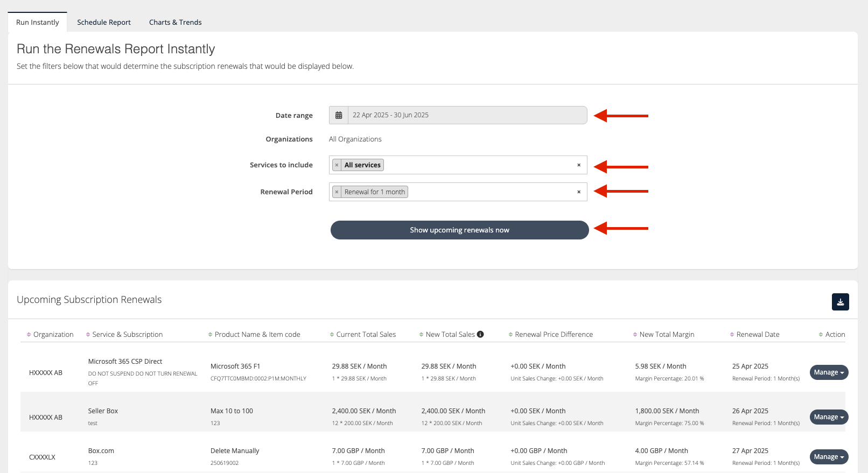The width and height of the screenshot is (868, 473).
Task: Remove the 'All services' tag
Action: (337, 165)
